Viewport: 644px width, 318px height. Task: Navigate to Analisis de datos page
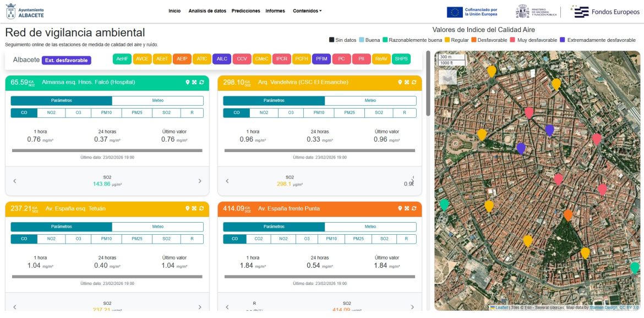pos(207,11)
